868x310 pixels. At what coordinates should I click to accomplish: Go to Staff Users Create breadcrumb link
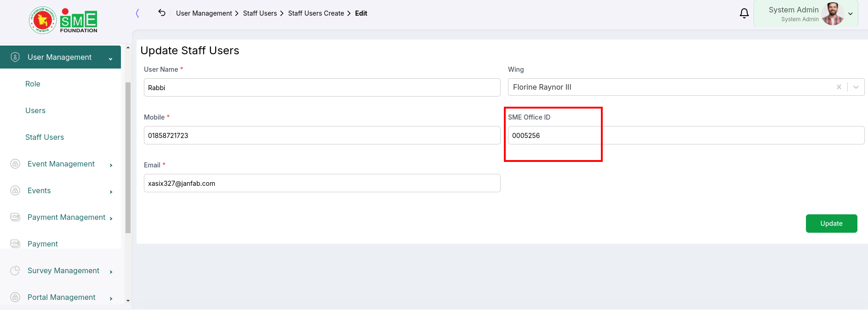point(316,13)
